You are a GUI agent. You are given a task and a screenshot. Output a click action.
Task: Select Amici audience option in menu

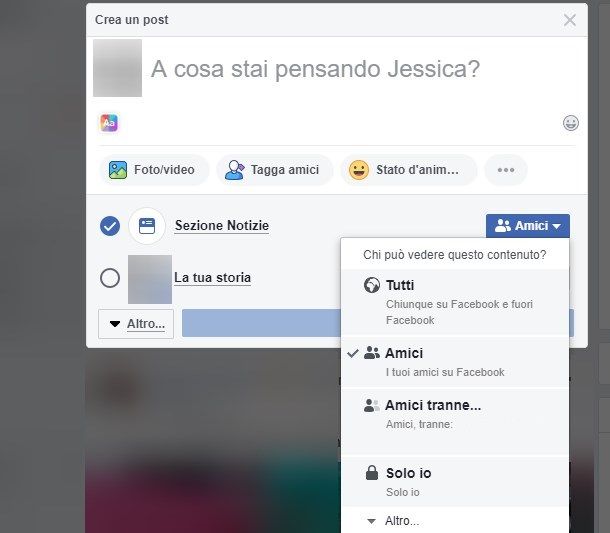pos(455,362)
